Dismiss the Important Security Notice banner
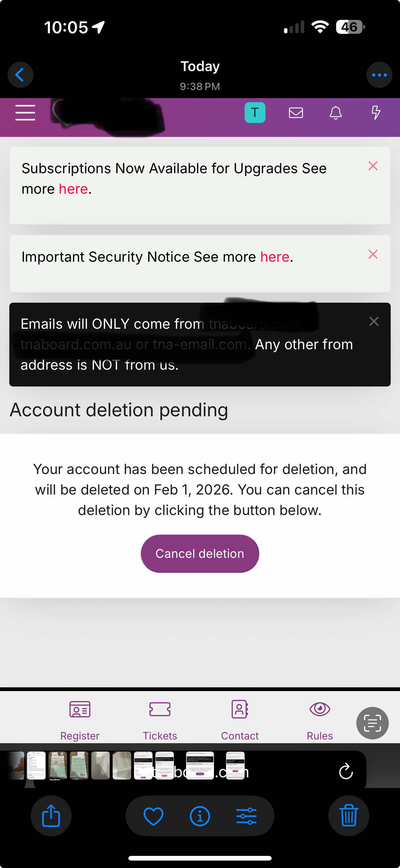This screenshot has width=400, height=868. click(373, 254)
